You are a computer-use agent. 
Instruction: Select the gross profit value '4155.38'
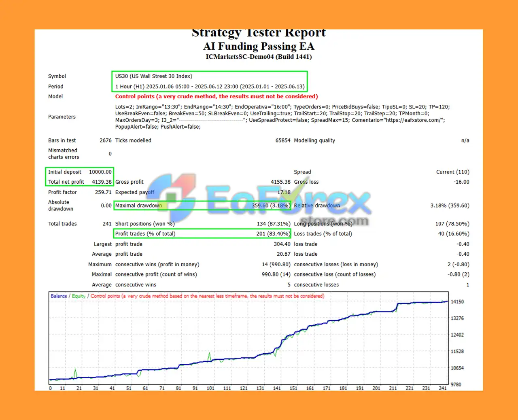[280, 182]
